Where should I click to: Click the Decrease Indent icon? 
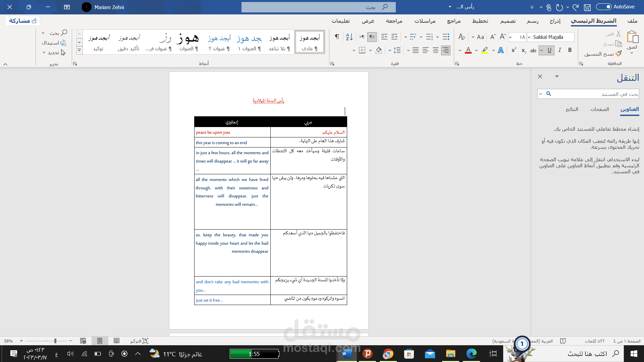click(x=394, y=37)
